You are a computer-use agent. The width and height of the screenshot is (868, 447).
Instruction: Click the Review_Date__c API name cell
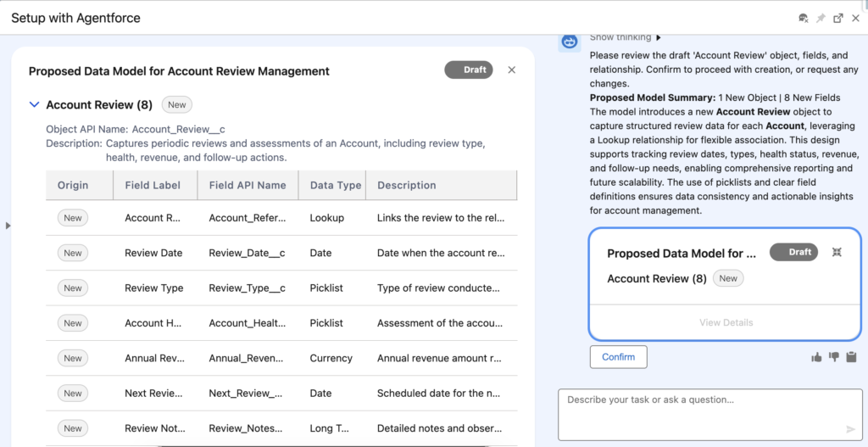247,253
